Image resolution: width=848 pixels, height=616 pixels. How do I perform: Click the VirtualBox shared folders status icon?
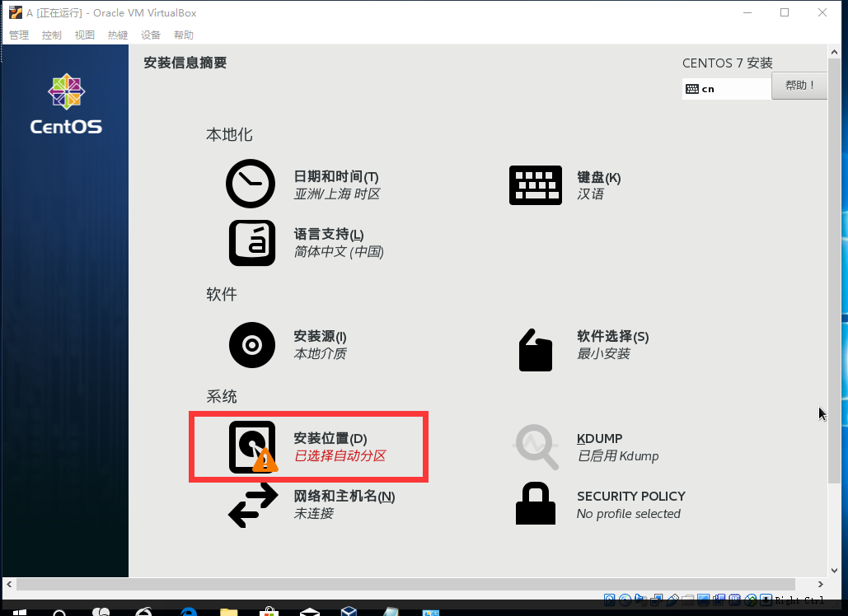click(688, 600)
